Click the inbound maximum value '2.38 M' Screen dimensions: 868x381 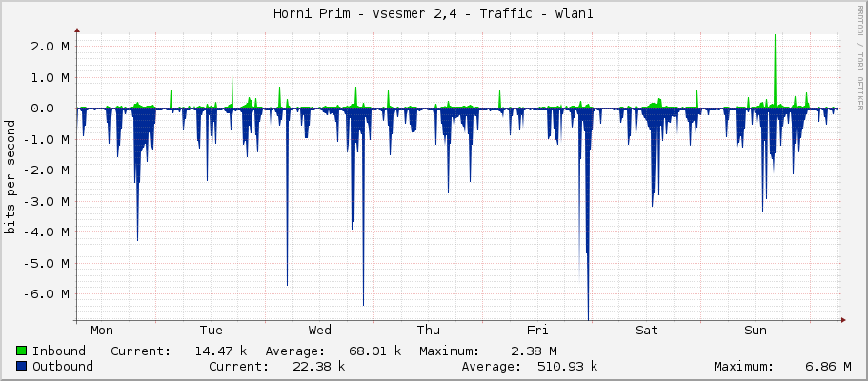[x=533, y=351]
